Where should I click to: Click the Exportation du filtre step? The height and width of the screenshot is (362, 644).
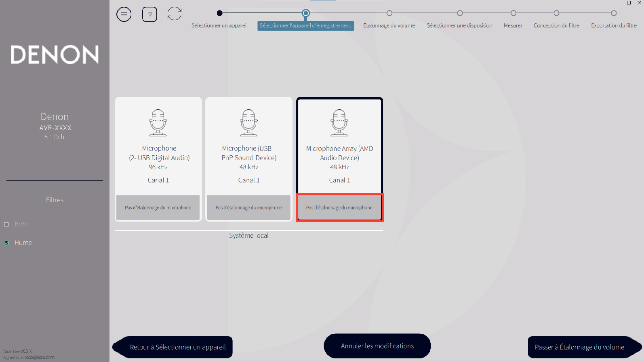(x=614, y=13)
